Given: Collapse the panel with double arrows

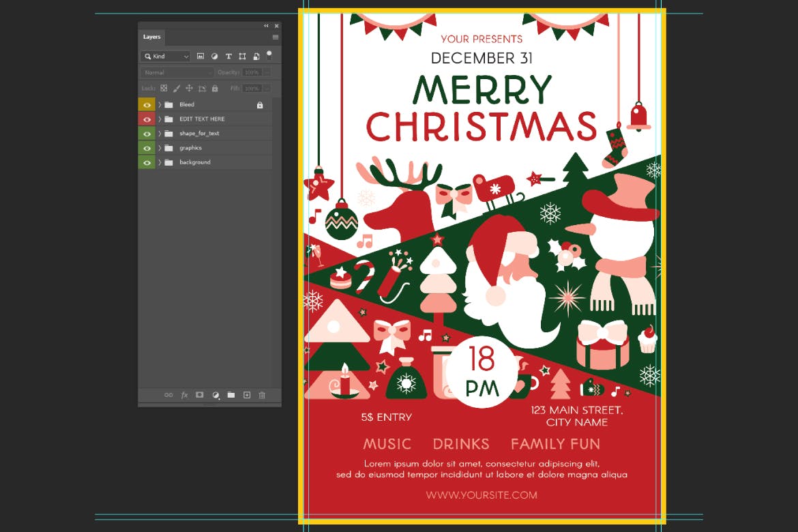Looking at the screenshot, I should tap(267, 26).
